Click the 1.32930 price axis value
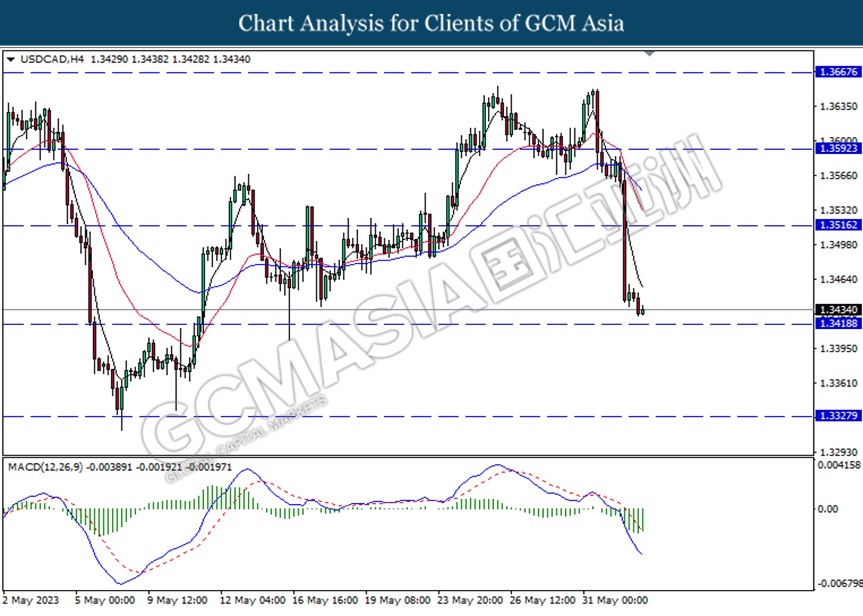863x616 pixels. (838, 453)
